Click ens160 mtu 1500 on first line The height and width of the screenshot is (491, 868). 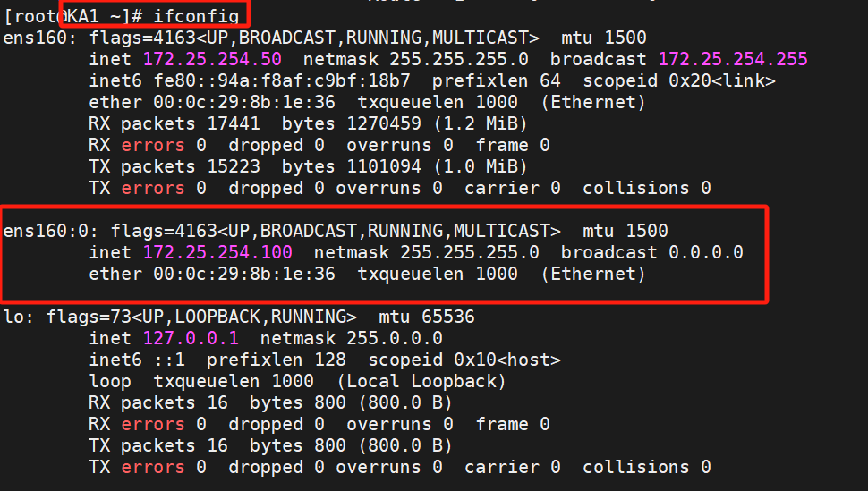tap(604, 38)
